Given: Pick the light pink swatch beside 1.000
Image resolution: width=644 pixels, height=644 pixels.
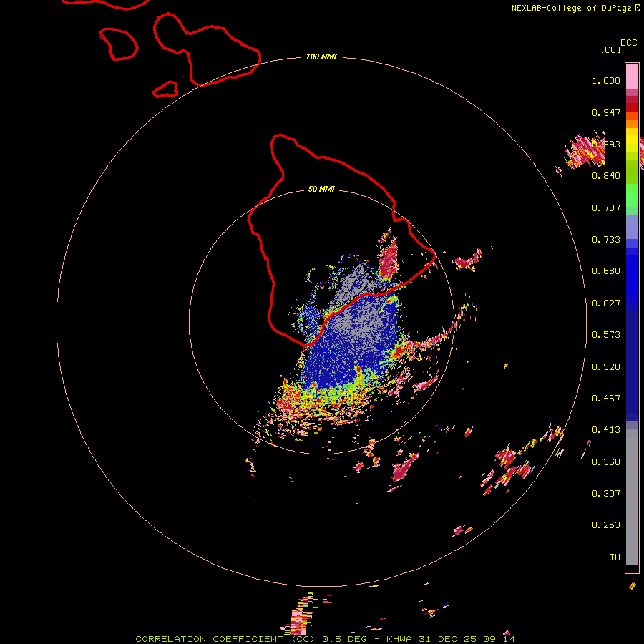Looking at the screenshot, I should click(632, 77).
